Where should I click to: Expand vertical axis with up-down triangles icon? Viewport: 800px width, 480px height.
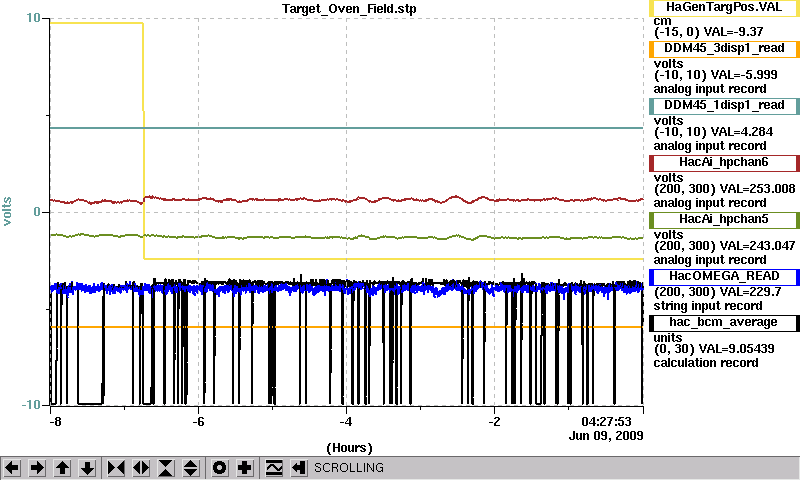[x=191, y=468]
